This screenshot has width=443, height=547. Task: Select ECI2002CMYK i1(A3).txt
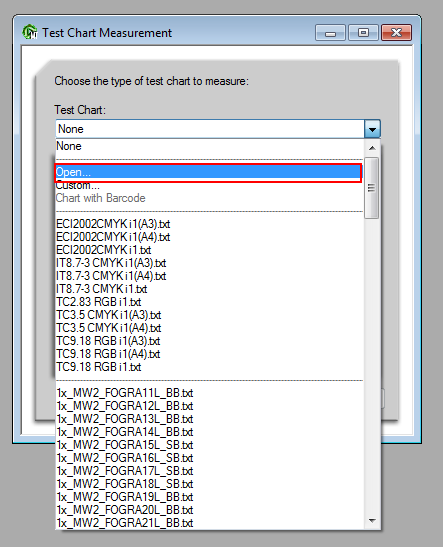209,224
